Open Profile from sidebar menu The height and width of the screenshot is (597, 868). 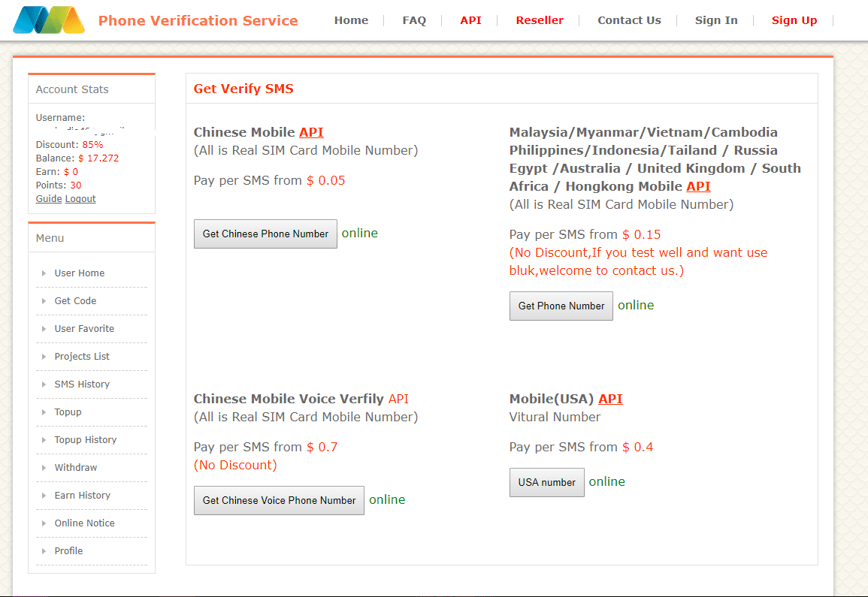68,551
